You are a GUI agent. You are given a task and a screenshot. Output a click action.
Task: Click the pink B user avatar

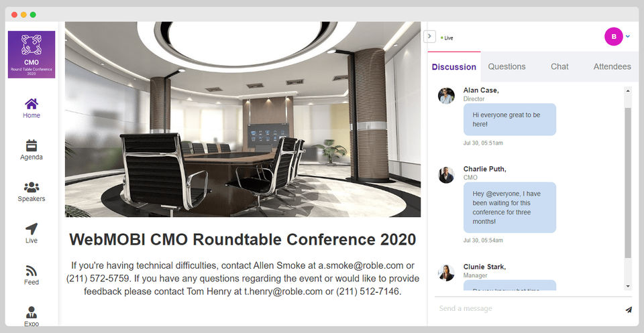point(614,36)
